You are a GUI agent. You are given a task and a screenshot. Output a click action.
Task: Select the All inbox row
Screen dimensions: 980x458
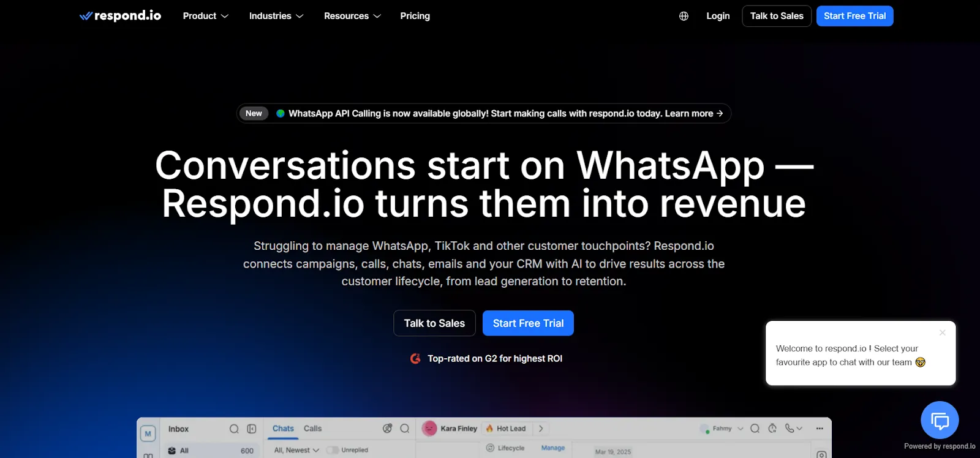pos(211,451)
